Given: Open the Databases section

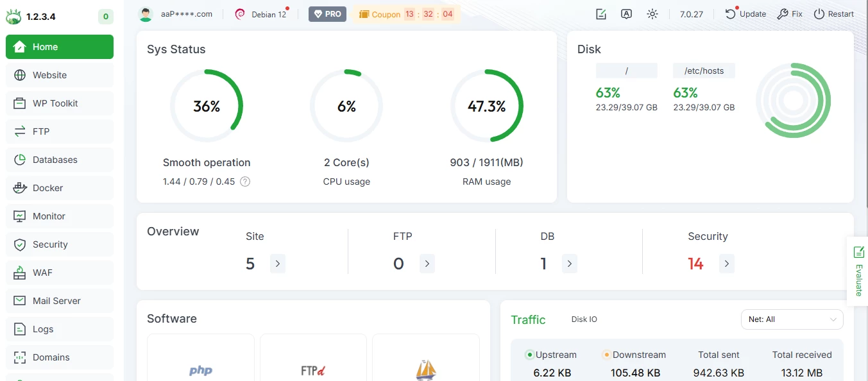Looking at the screenshot, I should pos(55,160).
